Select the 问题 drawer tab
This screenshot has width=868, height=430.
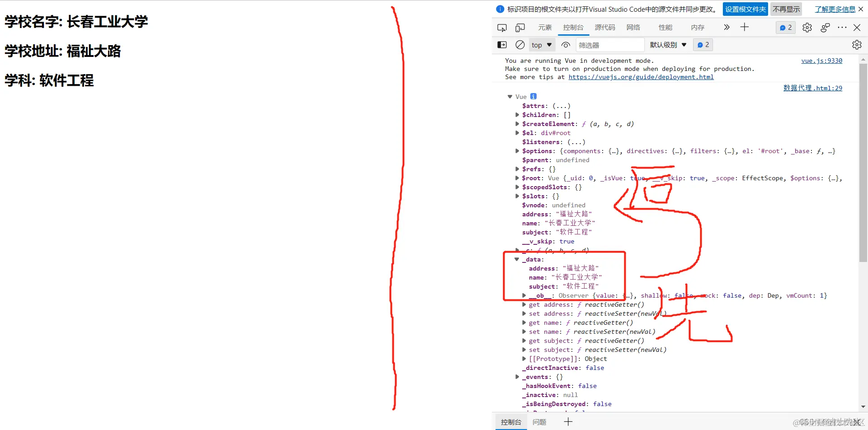[539, 422]
